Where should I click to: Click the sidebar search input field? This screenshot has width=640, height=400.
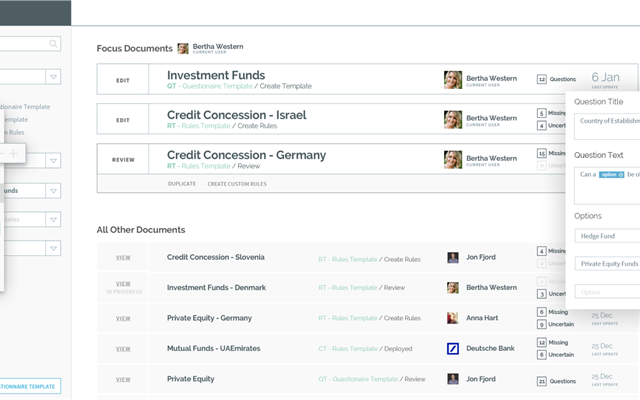(x=30, y=44)
